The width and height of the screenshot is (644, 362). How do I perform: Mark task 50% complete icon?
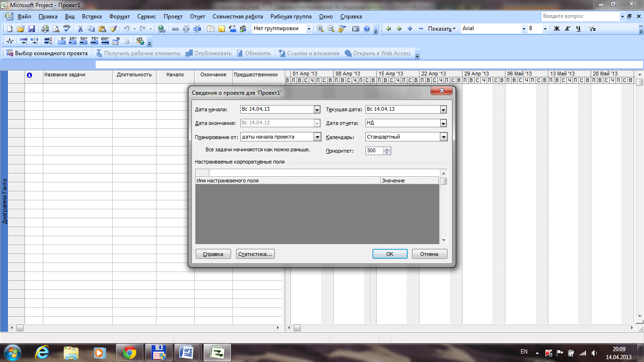tap(84, 41)
